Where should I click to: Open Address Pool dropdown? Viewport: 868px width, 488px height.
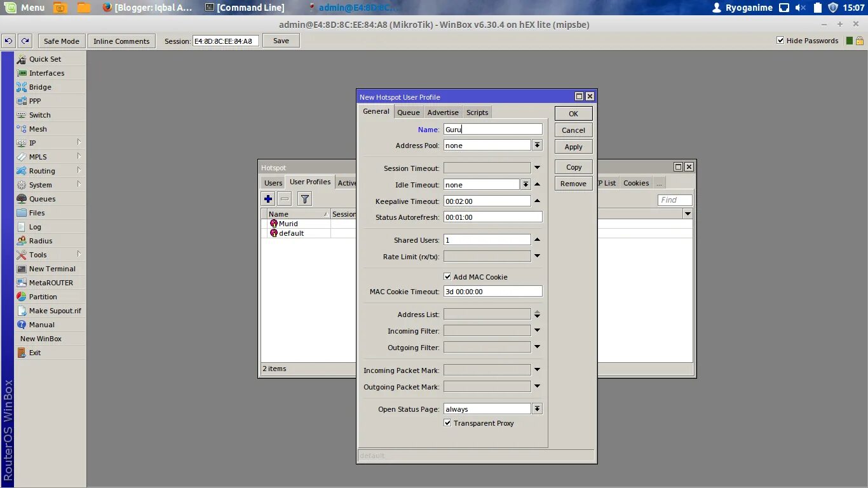coord(537,146)
